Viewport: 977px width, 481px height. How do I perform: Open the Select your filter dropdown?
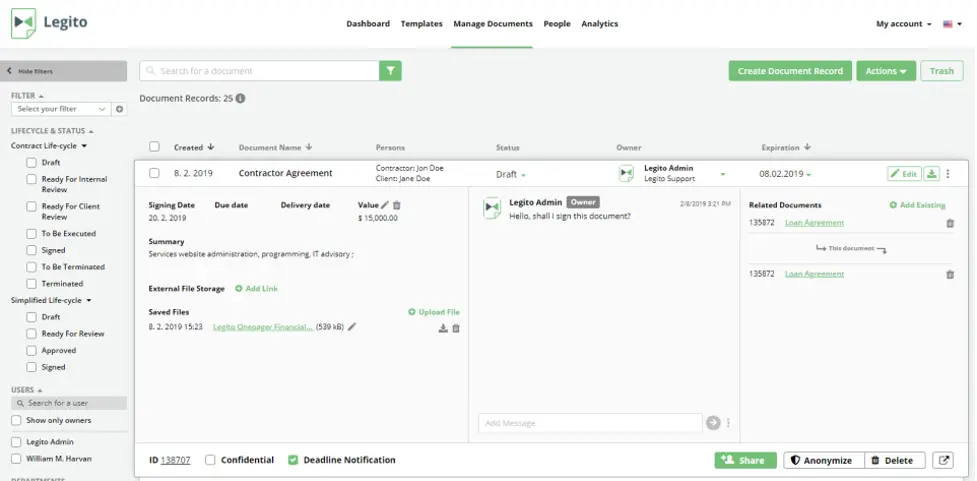[62, 109]
